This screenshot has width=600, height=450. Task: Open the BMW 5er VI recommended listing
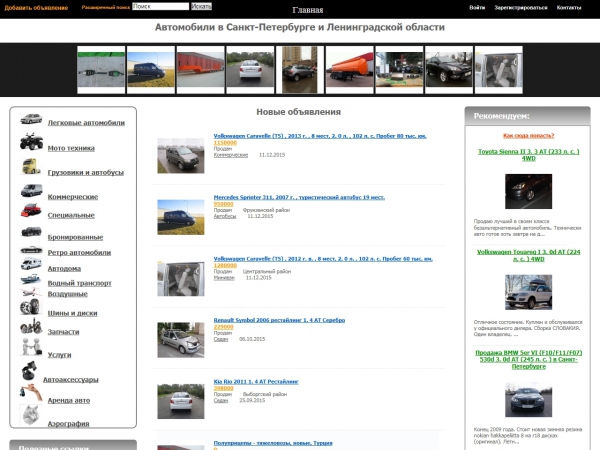point(528,359)
